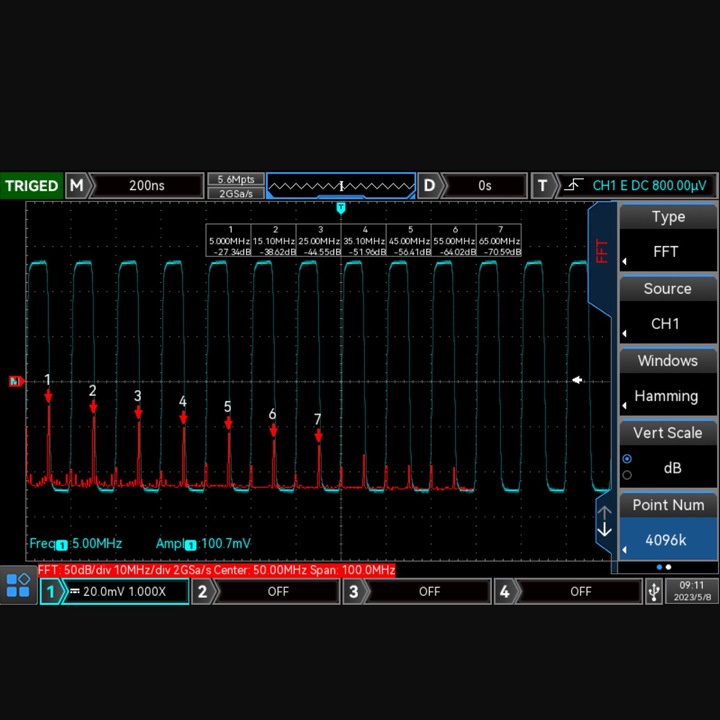This screenshot has width=720, height=720.
Task: Click the trigger position T marker at top
Action: [341, 208]
